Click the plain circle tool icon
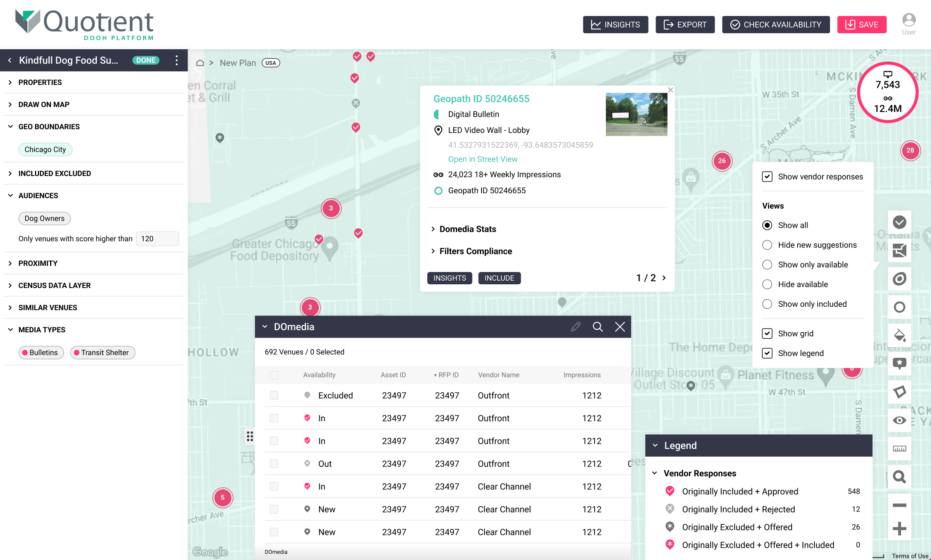The image size is (931, 560). pyautogui.click(x=899, y=307)
